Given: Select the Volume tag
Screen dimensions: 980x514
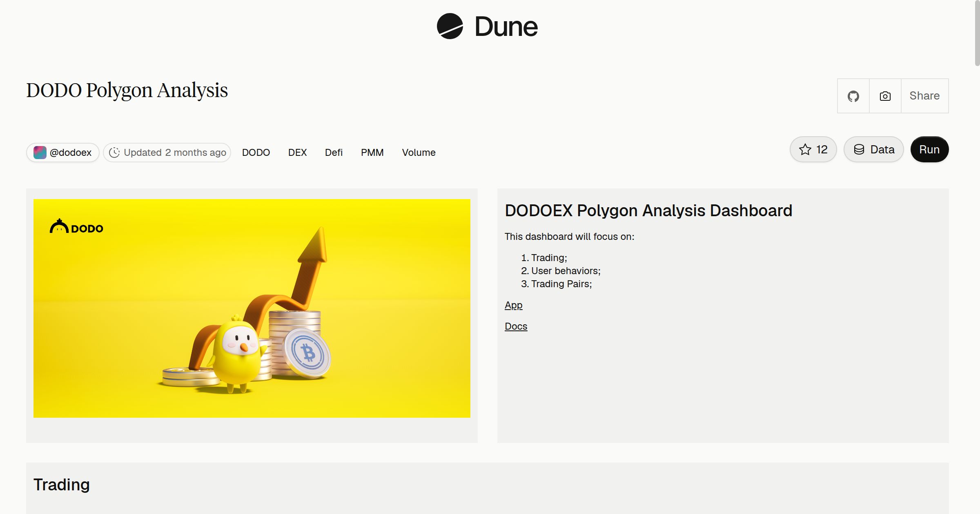Looking at the screenshot, I should [x=419, y=152].
